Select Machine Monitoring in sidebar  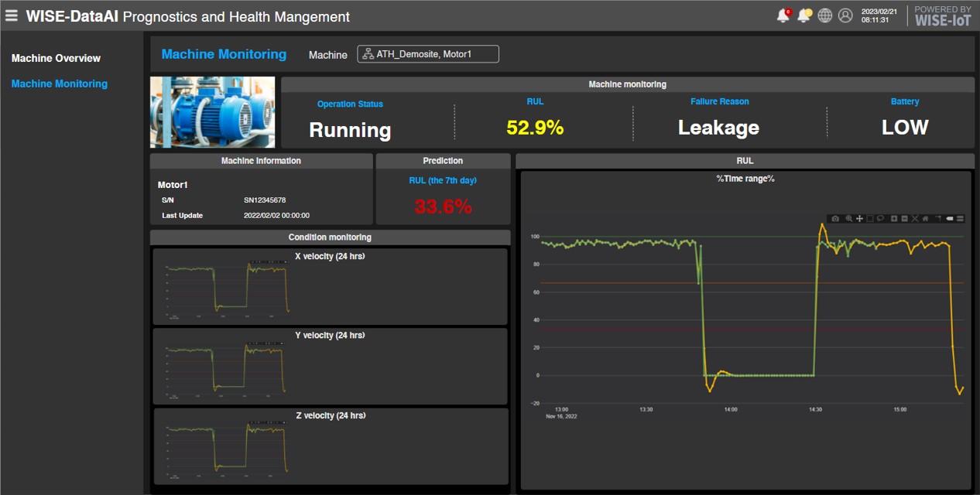59,84
